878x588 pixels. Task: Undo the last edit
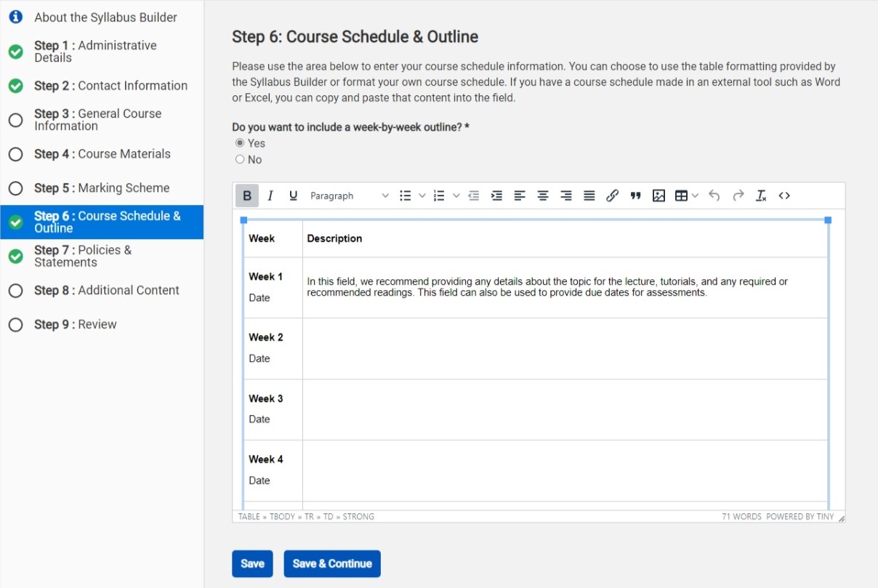[x=714, y=196]
